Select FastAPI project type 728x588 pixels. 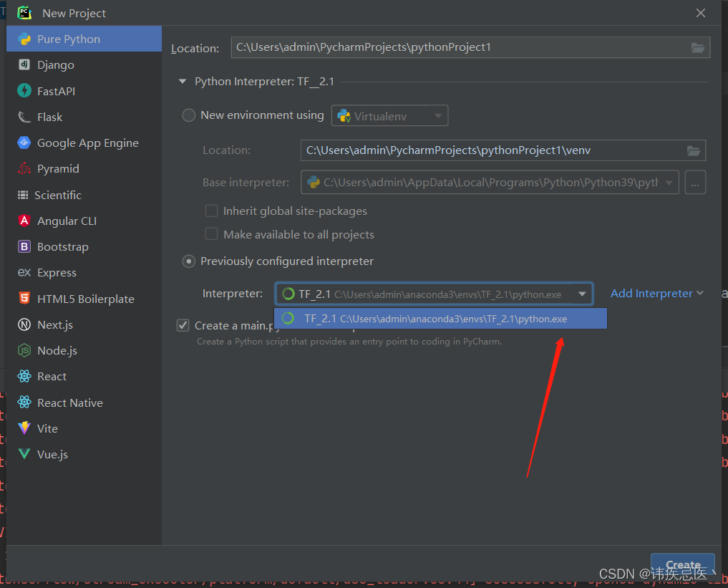[x=84, y=91]
